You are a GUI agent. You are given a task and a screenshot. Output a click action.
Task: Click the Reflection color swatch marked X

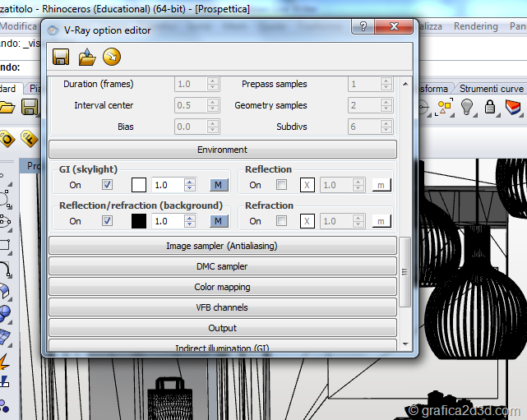pos(307,185)
